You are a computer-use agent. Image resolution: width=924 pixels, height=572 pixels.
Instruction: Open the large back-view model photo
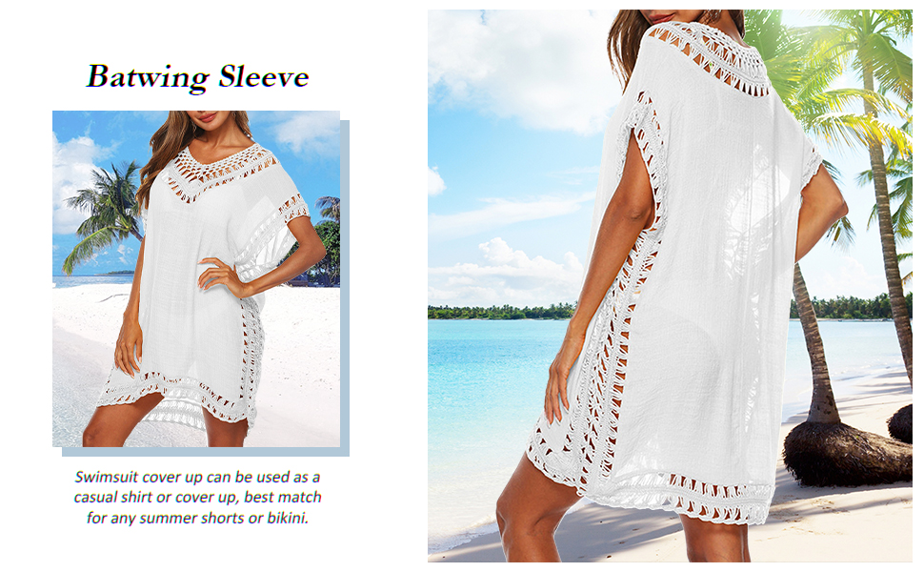(x=670, y=285)
